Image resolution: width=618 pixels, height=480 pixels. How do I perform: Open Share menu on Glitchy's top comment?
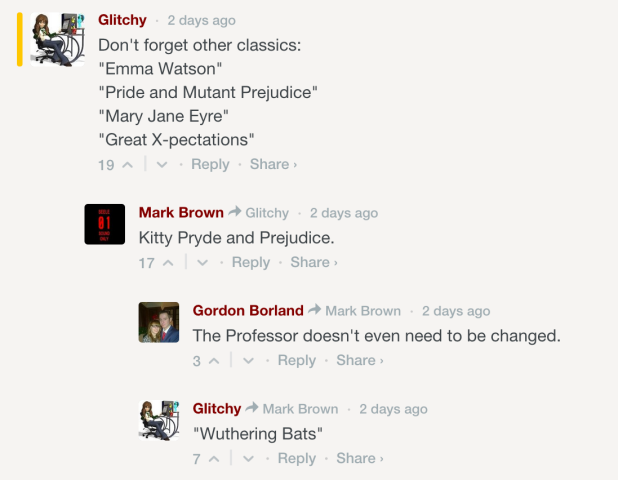pyautogui.click(x=273, y=165)
